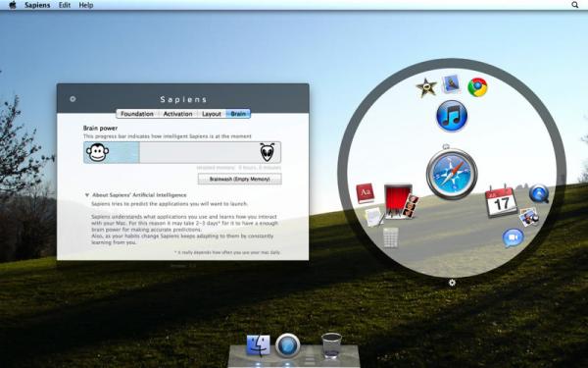Switch to the Activation tab

click(x=177, y=114)
